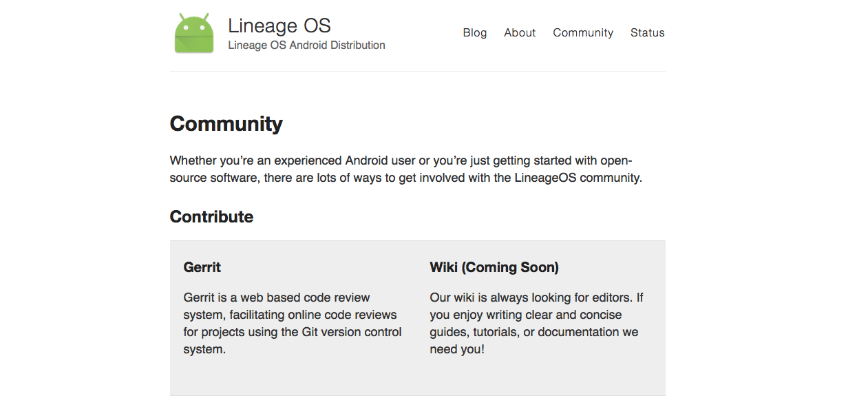Click the green Android robot logo
This screenshot has width=868, height=416.
pos(194,33)
